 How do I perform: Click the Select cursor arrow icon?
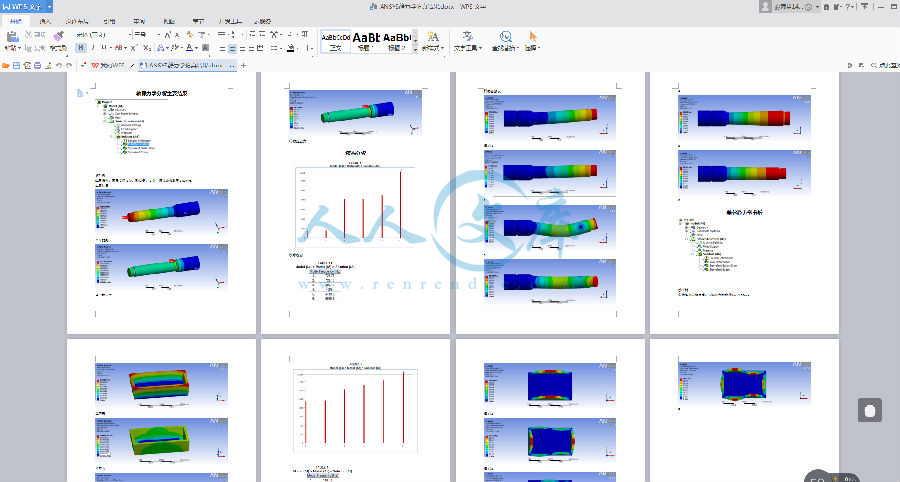click(533, 37)
